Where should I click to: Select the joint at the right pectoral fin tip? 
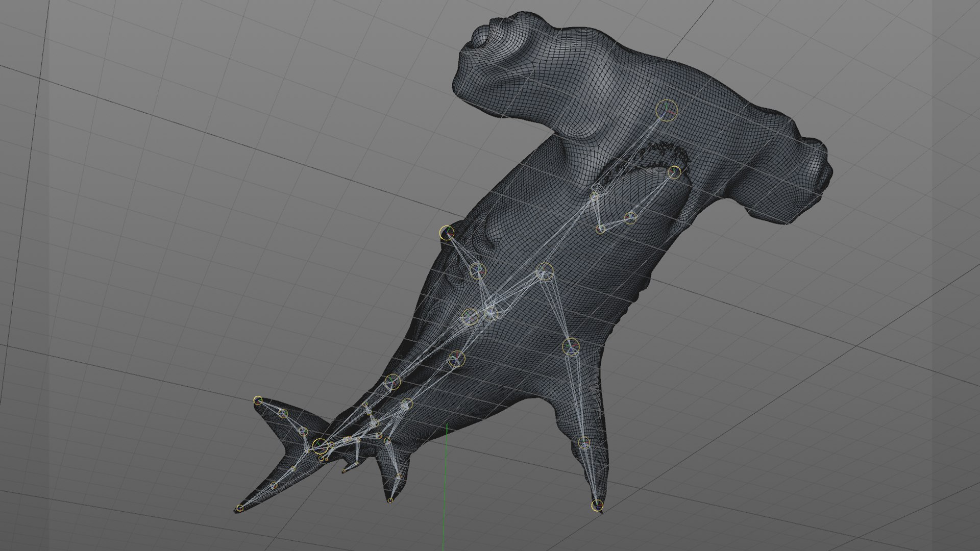597,506
